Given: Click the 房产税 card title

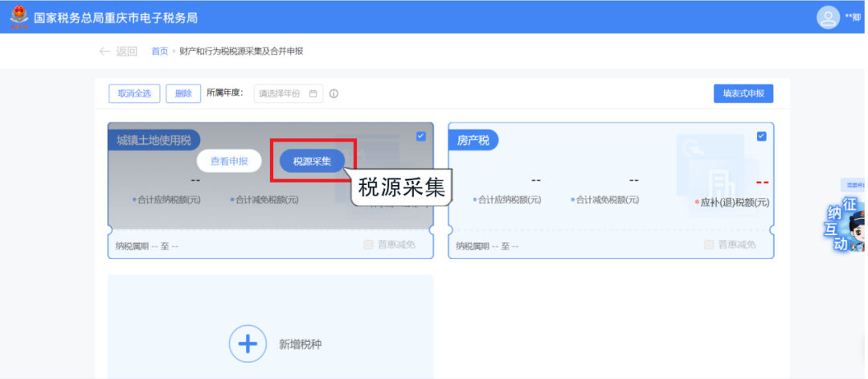Looking at the screenshot, I should tap(473, 140).
